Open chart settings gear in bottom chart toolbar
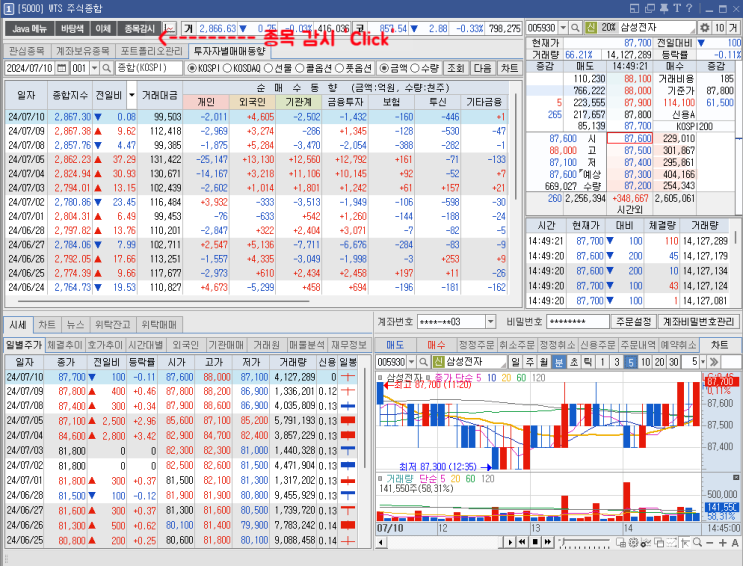Image resolution: width=743 pixels, height=566 pixels. 633,542
